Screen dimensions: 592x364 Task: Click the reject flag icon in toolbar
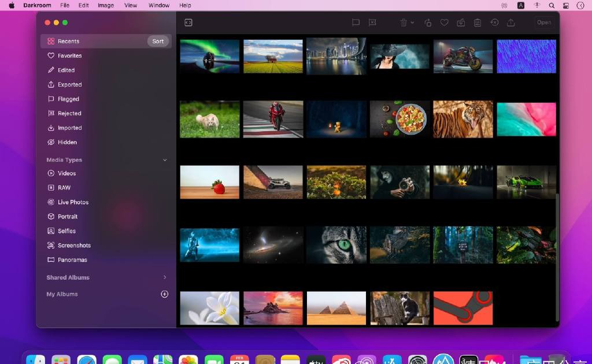pyautogui.click(x=372, y=23)
